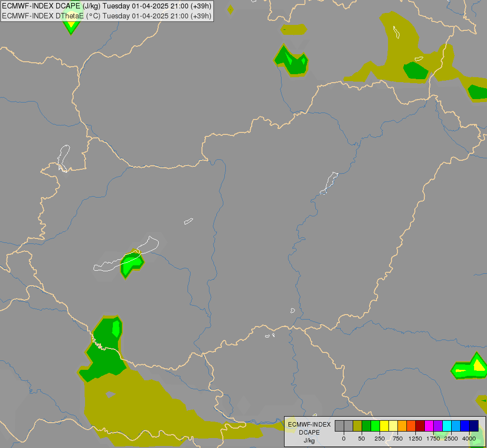Pick the magenta legend swatch before 1750
This screenshot has height=448, width=487.
(x=429, y=426)
